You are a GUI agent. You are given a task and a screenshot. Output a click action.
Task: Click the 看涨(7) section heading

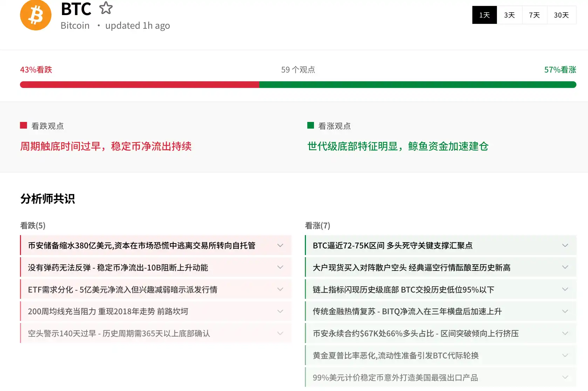click(317, 226)
